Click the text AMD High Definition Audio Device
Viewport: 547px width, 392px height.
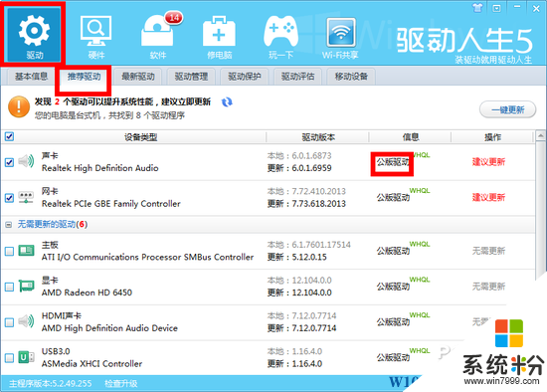[109, 328]
